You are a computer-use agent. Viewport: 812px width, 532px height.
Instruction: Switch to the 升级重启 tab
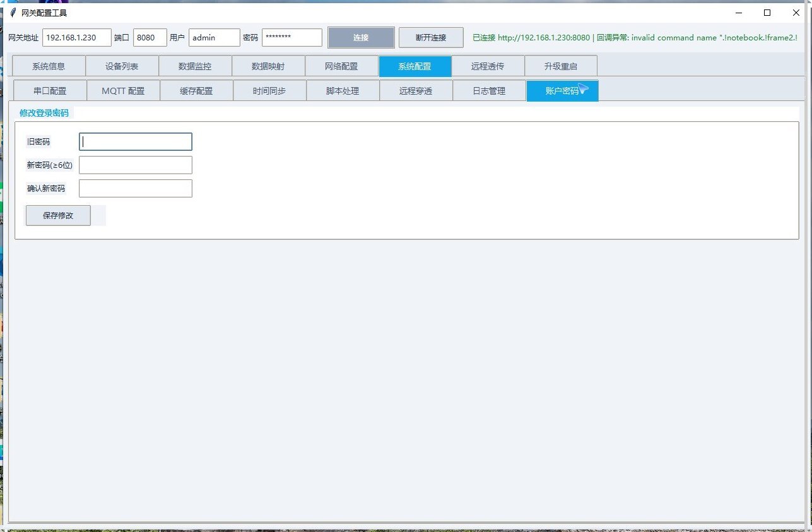(561, 66)
